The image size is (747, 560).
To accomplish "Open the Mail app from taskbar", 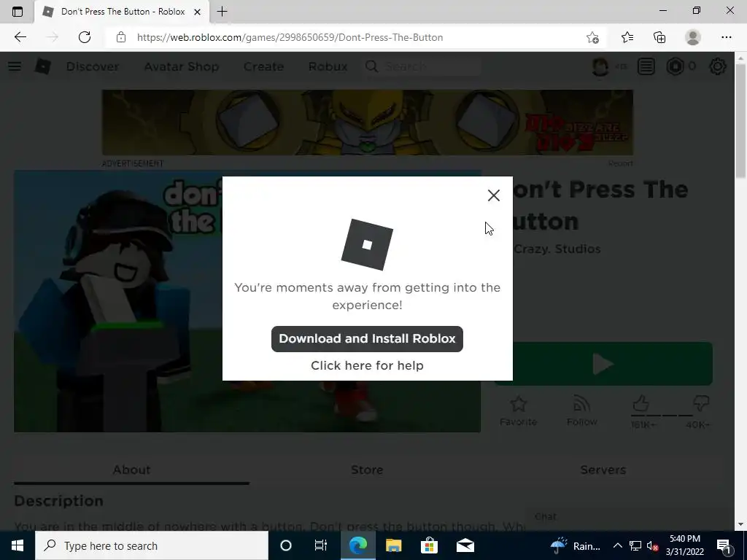I will click(x=465, y=545).
